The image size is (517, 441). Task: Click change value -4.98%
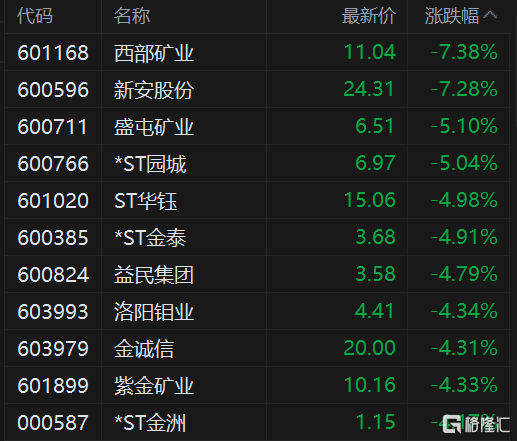click(x=464, y=200)
